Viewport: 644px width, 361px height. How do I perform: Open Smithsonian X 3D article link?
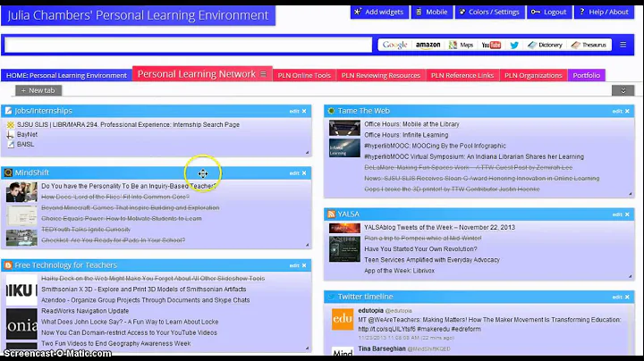tap(144, 290)
